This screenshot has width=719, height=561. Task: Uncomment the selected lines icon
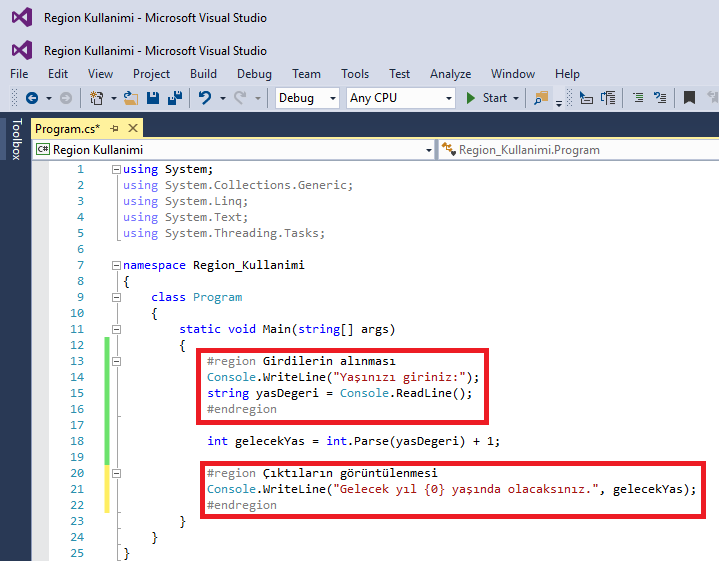660,98
